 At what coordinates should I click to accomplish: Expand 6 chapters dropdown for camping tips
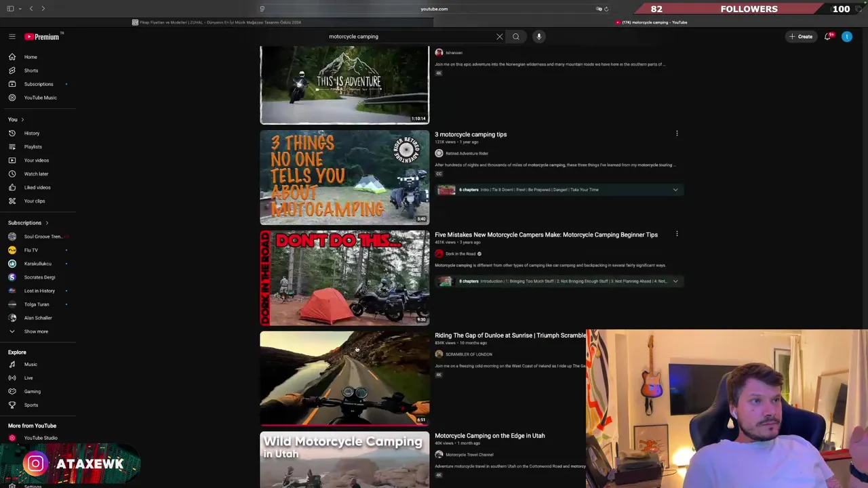coord(675,190)
